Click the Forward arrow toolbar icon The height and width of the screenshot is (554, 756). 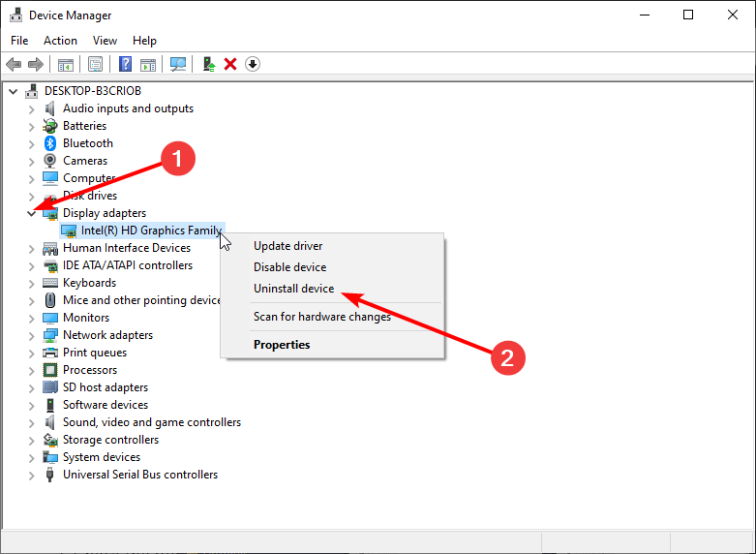click(x=36, y=64)
